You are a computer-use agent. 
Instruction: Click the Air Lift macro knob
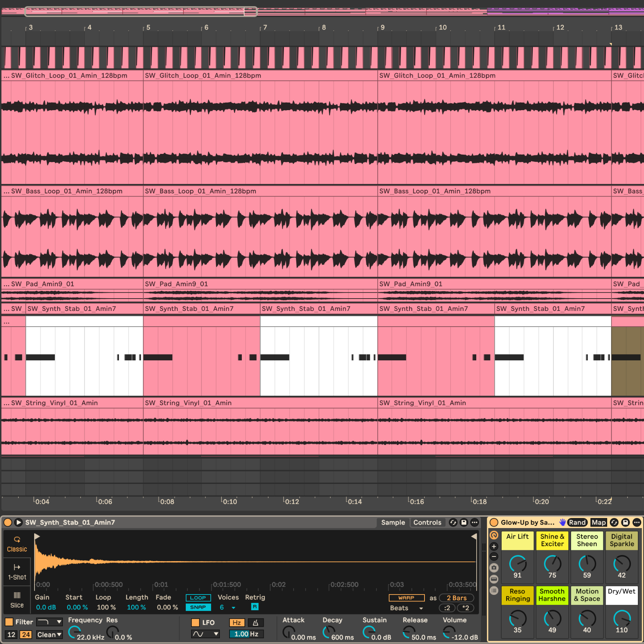point(517,564)
